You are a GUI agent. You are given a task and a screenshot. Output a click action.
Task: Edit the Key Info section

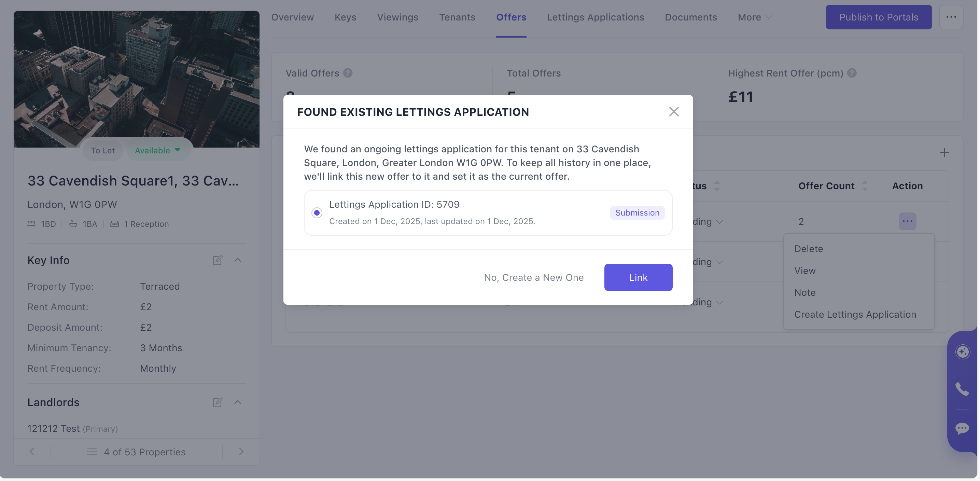click(217, 260)
